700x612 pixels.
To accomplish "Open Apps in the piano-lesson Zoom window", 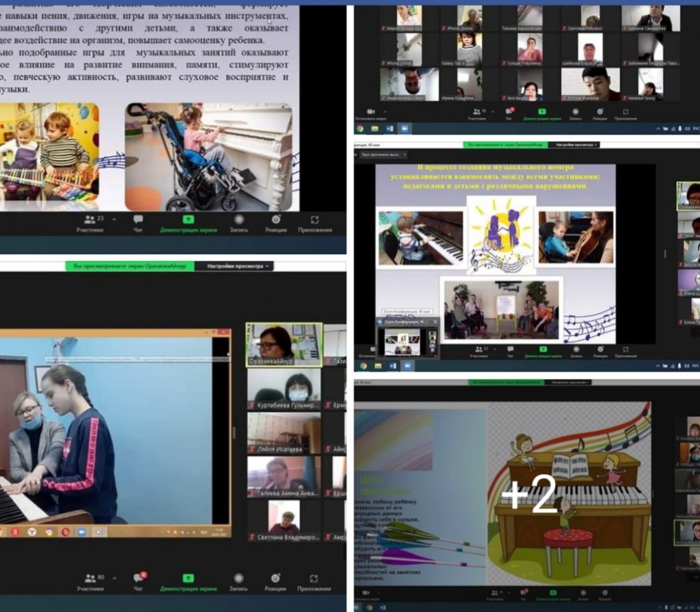I will [x=314, y=582].
